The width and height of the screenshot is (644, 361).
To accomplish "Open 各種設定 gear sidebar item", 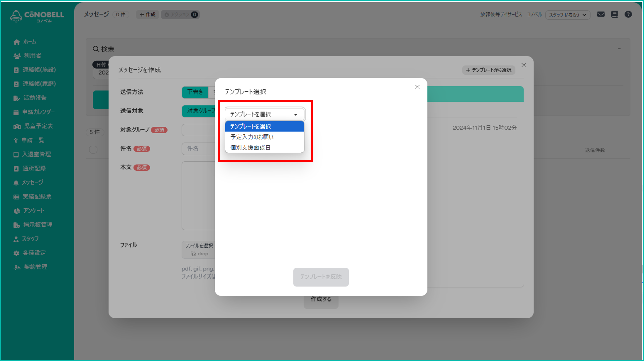I will [30, 253].
